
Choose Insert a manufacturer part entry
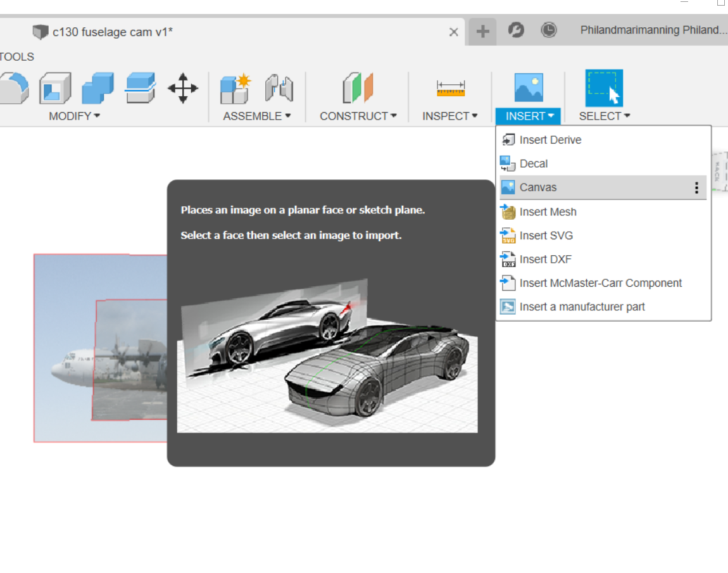pos(603,306)
